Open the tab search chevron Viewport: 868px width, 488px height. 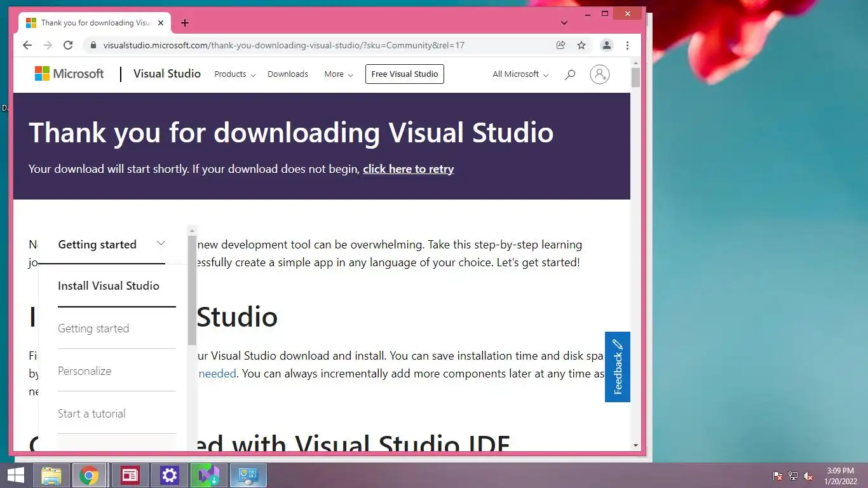(564, 23)
